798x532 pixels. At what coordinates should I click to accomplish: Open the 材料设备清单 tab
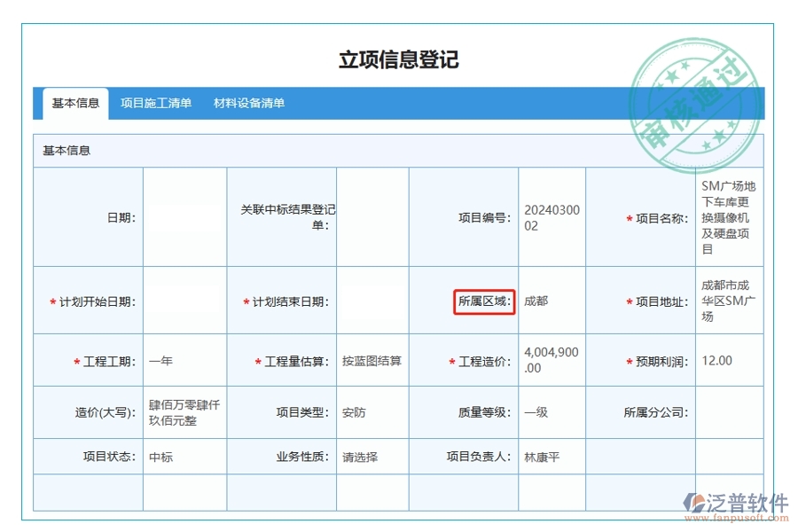pos(248,103)
